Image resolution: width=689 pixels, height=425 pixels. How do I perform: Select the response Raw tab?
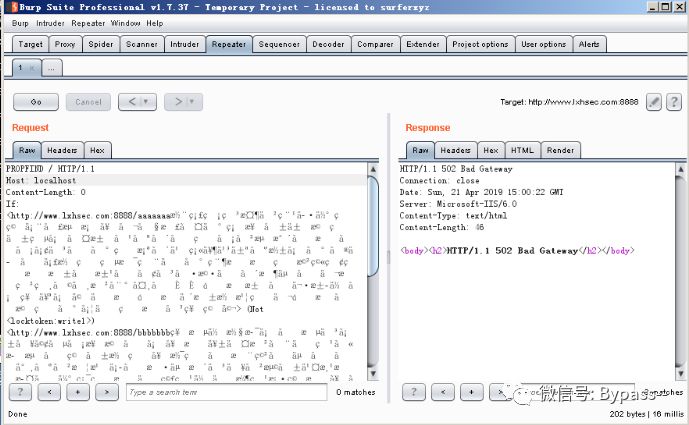[420, 150]
